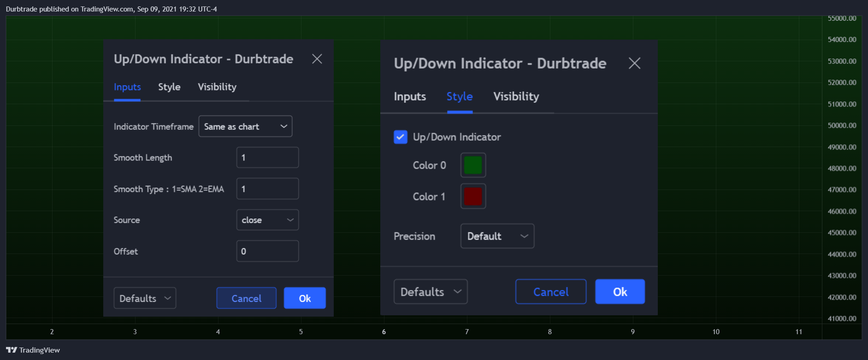
Task: Switch to Style tab in left dialog
Action: (x=169, y=87)
